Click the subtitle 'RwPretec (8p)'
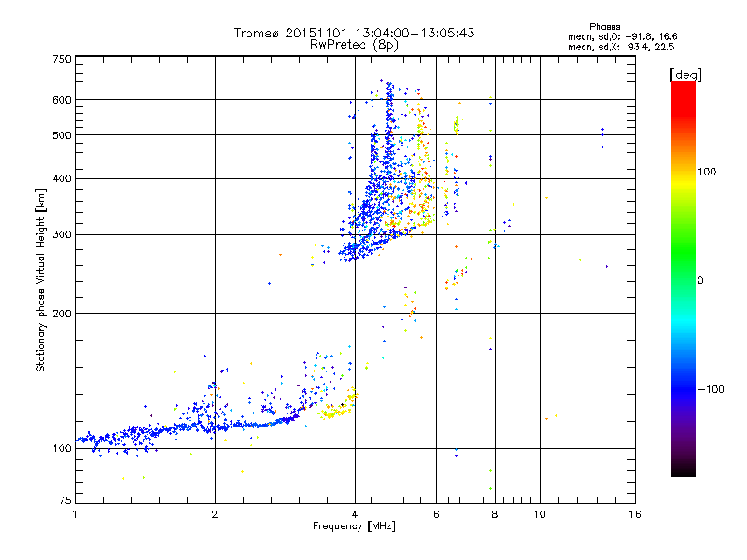747x560 pixels. coord(354,45)
